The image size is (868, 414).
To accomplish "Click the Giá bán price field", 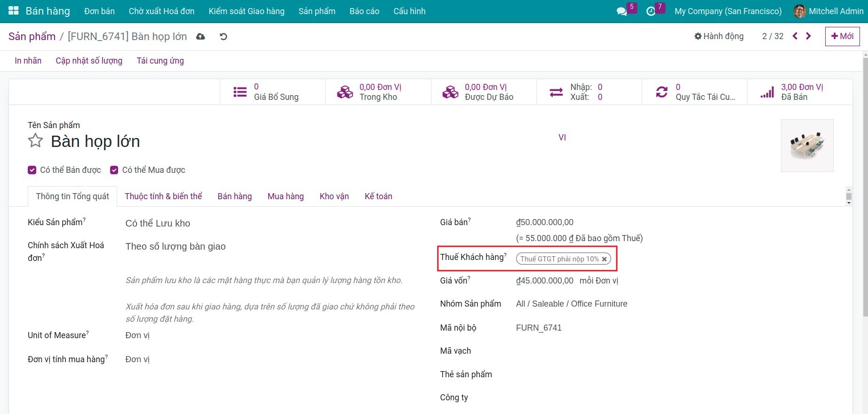I will pyautogui.click(x=545, y=222).
